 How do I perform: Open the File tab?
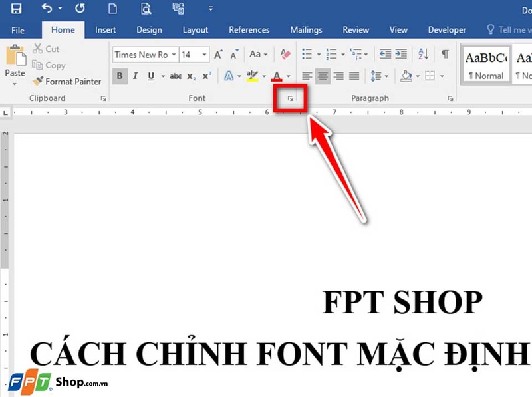click(18, 30)
